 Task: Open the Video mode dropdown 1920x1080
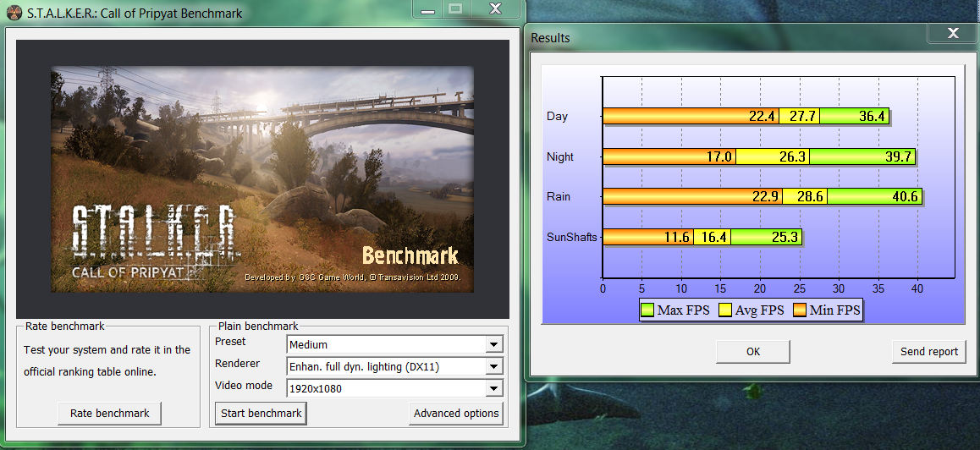coord(394,388)
